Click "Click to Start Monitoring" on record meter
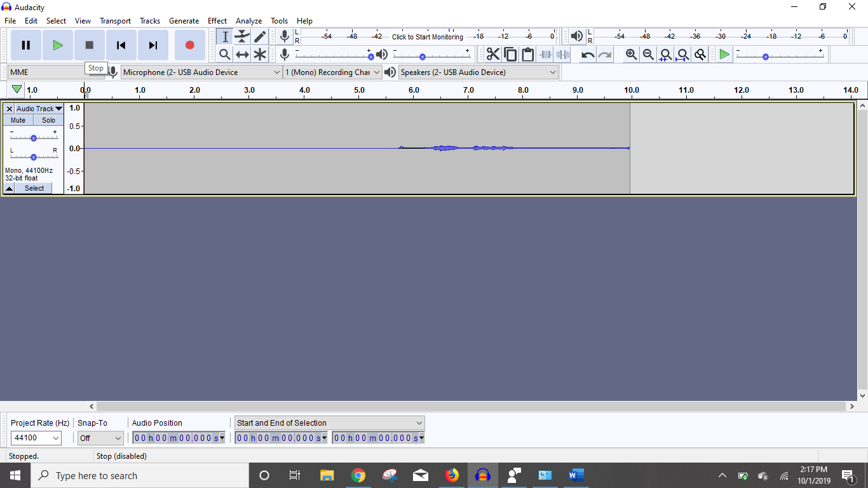 coord(428,37)
